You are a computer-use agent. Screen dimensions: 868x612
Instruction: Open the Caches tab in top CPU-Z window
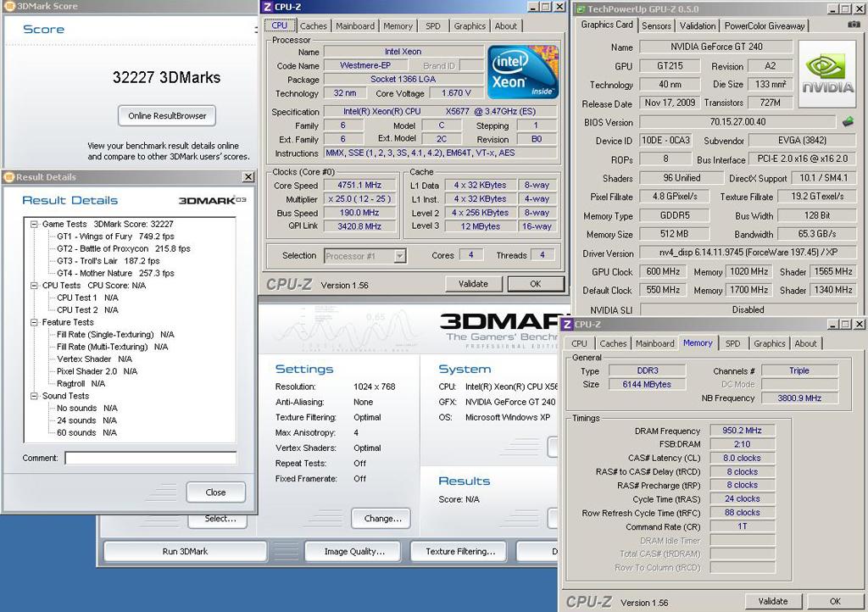(x=314, y=26)
